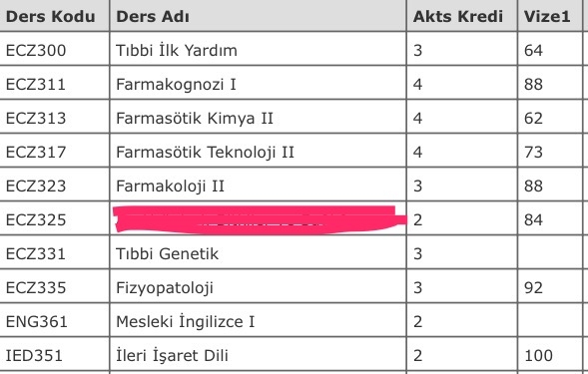Click the Ders Kodu column header
Image resolution: width=588 pixels, height=374 pixels.
point(50,17)
